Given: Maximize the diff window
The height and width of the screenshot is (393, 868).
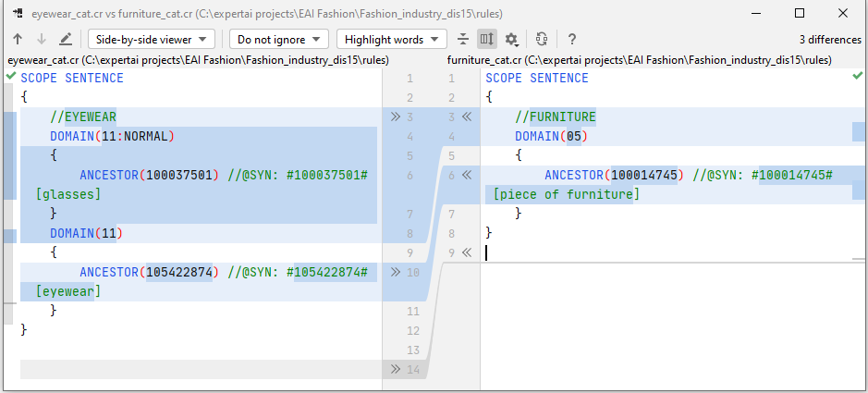Looking at the screenshot, I should tap(800, 13).
